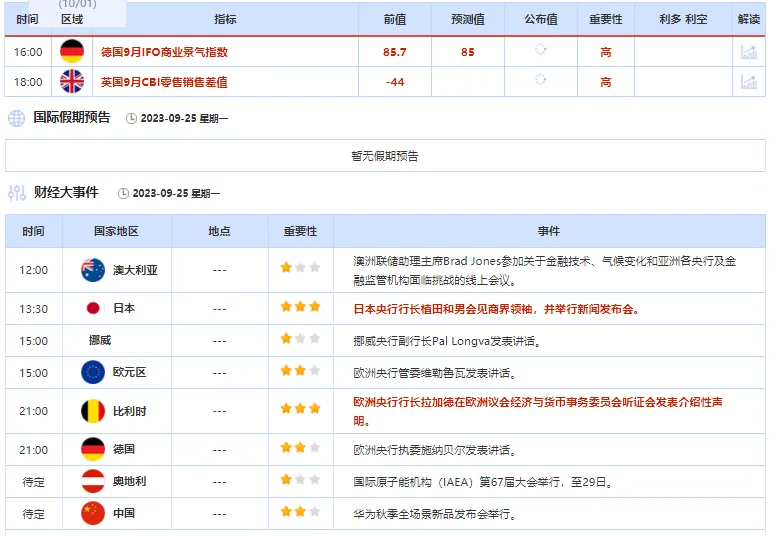Click the German flag in 16:00 row
This screenshot has height=536, width=782.
coord(72,51)
